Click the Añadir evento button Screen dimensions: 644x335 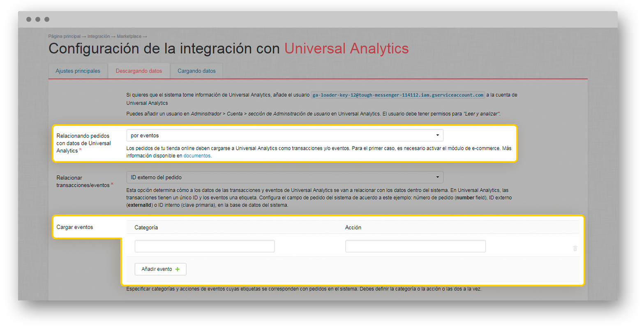(161, 269)
